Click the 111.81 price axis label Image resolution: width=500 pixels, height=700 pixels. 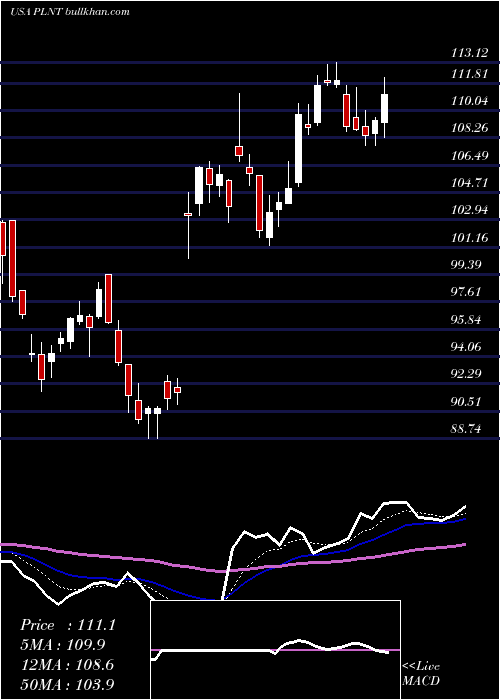coord(469,74)
